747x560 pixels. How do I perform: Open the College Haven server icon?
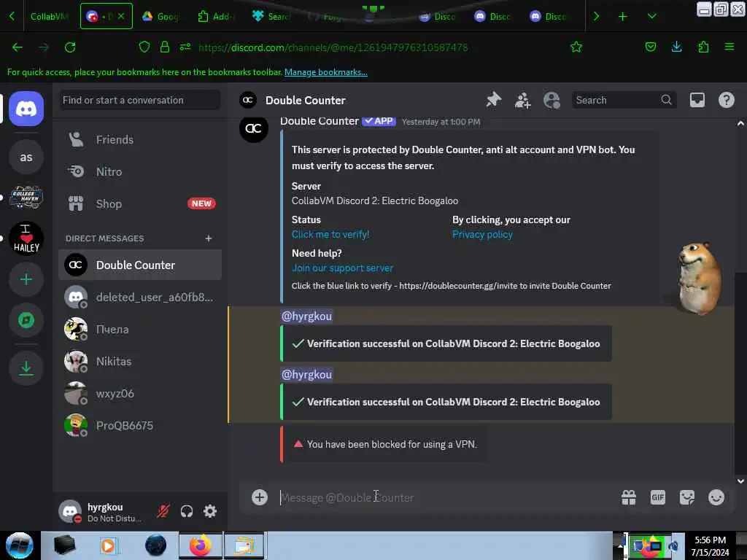(26, 197)
